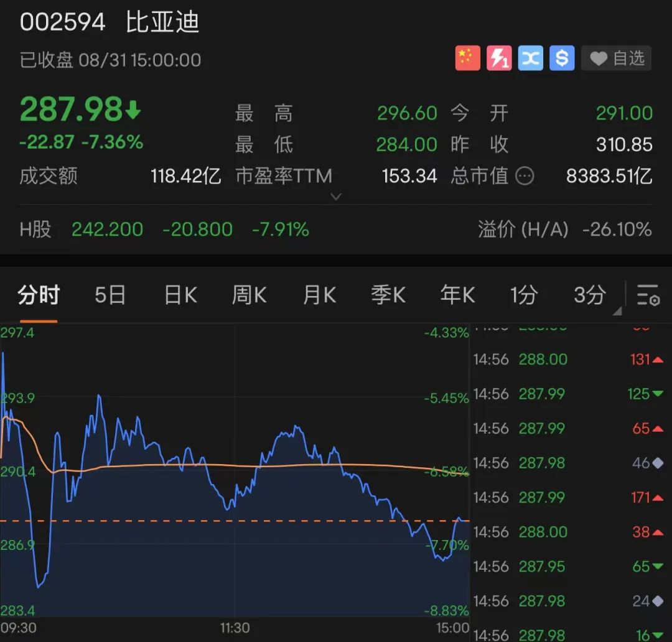Tap the 已收盘 08/31 15:00:00 status
The width and height of the screenshot is (672, 642).
110,60
